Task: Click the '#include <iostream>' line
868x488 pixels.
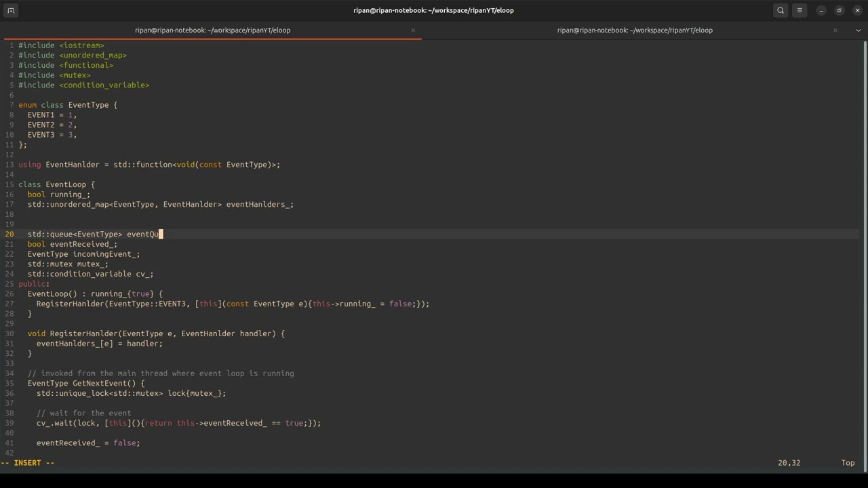Action: (x=61, y=45)
